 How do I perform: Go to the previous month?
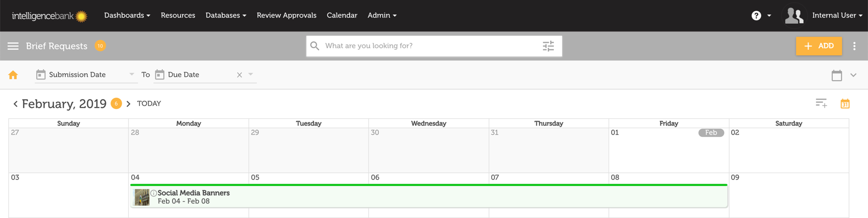16,104
